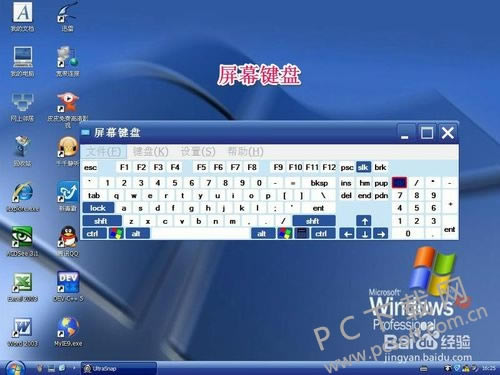Screen dimensions: 500x375
Task: Click the pdn page down key
Action: [381, 196]
